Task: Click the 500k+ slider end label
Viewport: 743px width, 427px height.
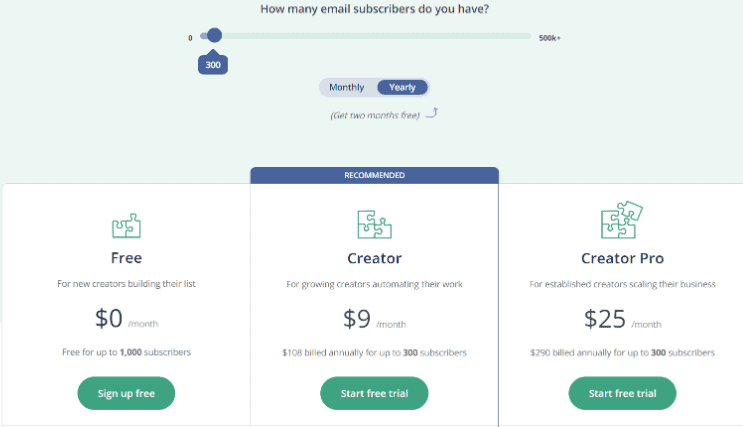Action: [x=549, y=38]
